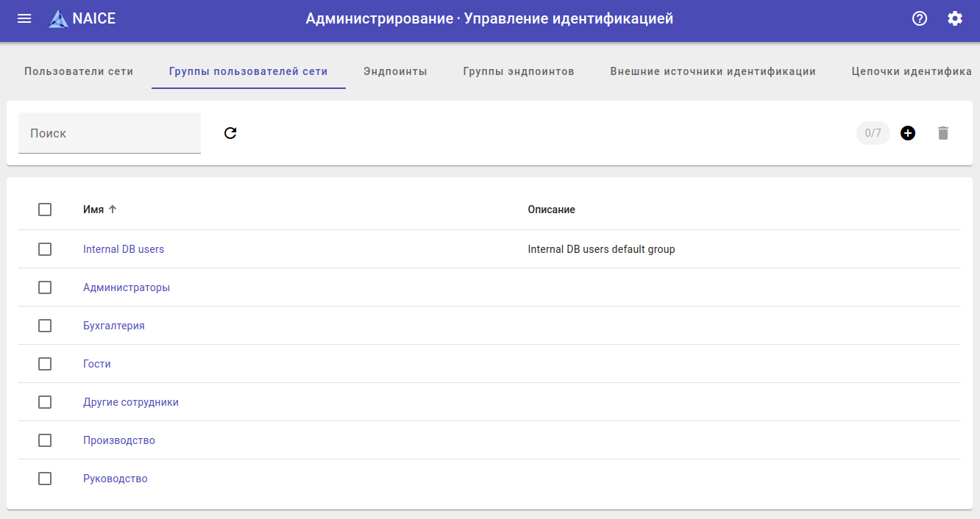The width and height of the screenshot is (980, 519).
Task: Open the help question mark icon
Action: tap(920, 18)
